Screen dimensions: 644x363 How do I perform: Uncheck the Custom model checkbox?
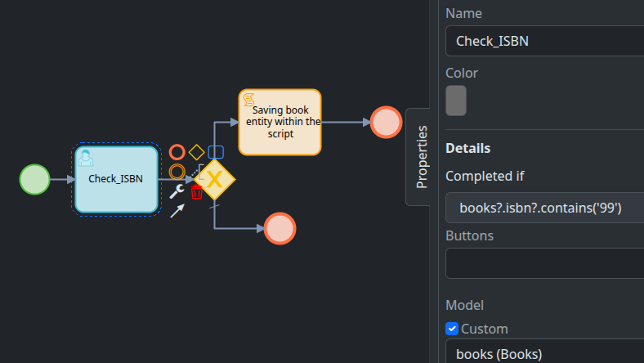tap(452, 329)
